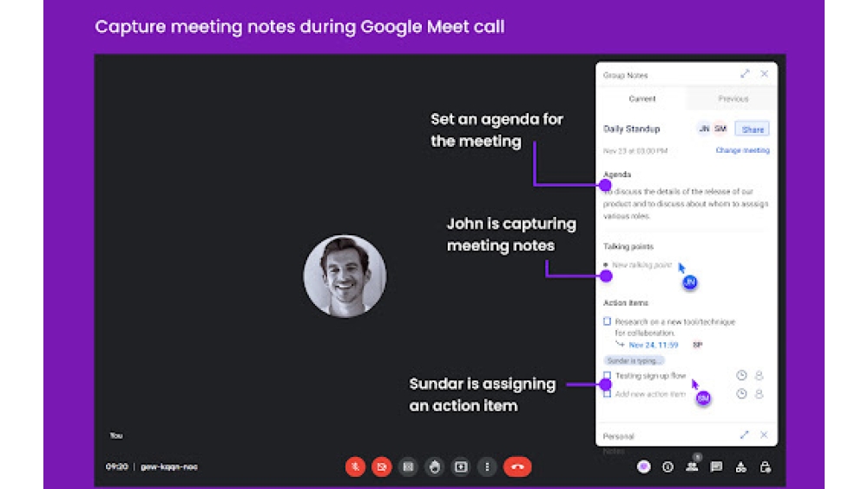Open host controls lock icon
Image resolution: width=868 pixels, height=489 pixels.
[765, 466]
